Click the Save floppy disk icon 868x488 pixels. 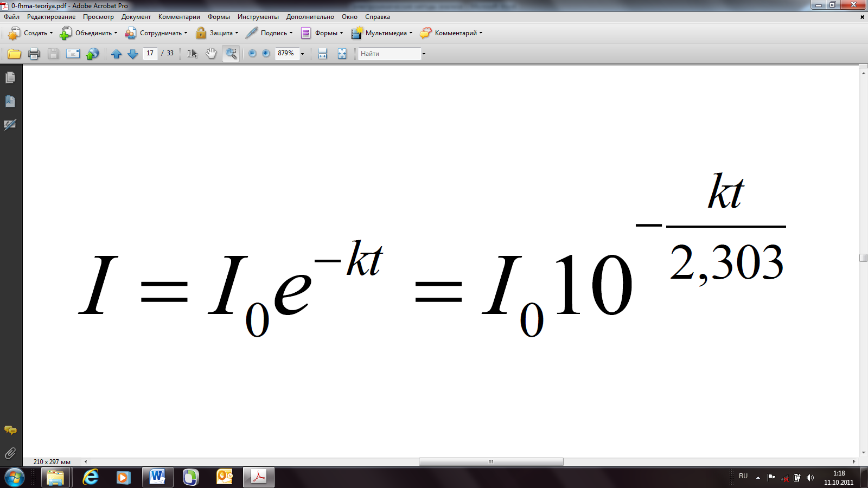tap(53, 54)
